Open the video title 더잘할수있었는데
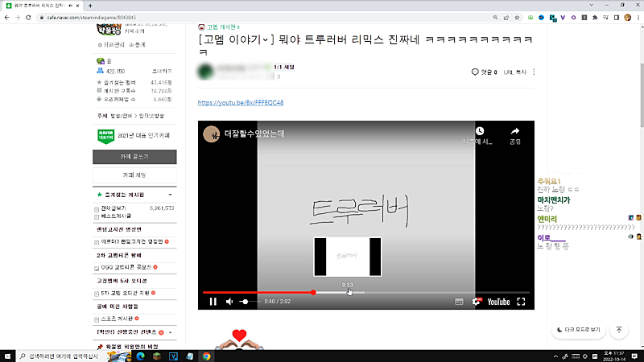Screen dimensions: 644x362 [x=254, y=134]
